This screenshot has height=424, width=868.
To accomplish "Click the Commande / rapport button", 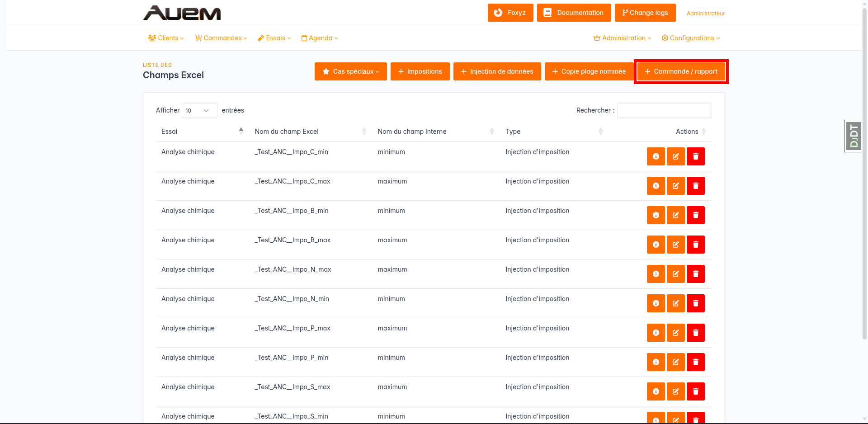I will click(681, 71).
